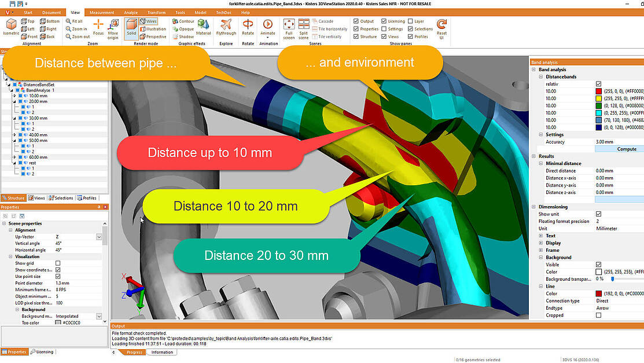Click Cascade scenes button

(323, 21)
